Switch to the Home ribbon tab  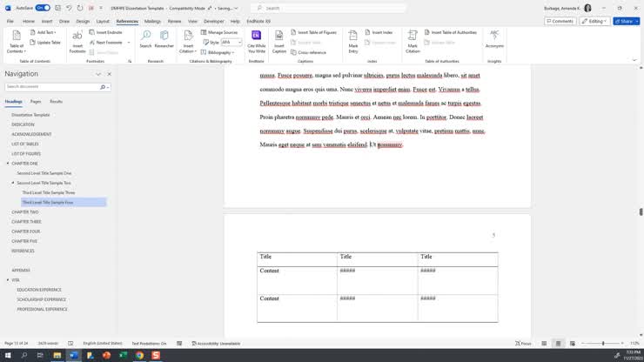click(29, 21)
